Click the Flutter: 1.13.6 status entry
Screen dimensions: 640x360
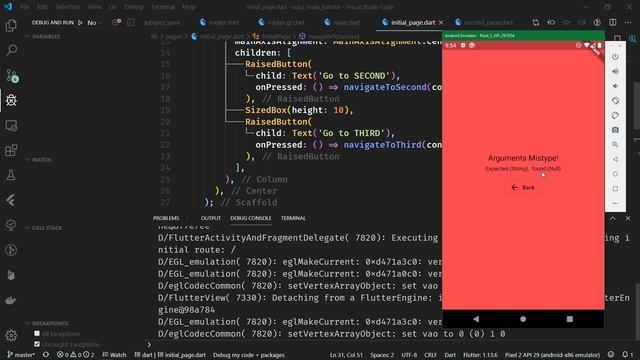coord(480,355)
